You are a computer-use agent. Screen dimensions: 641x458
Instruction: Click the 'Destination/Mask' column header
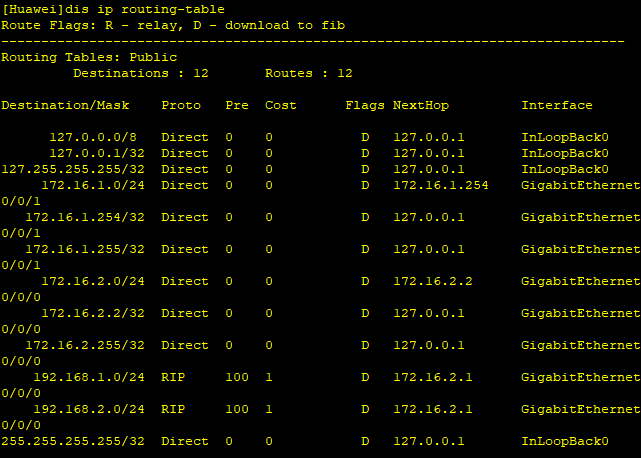point(65,105)
